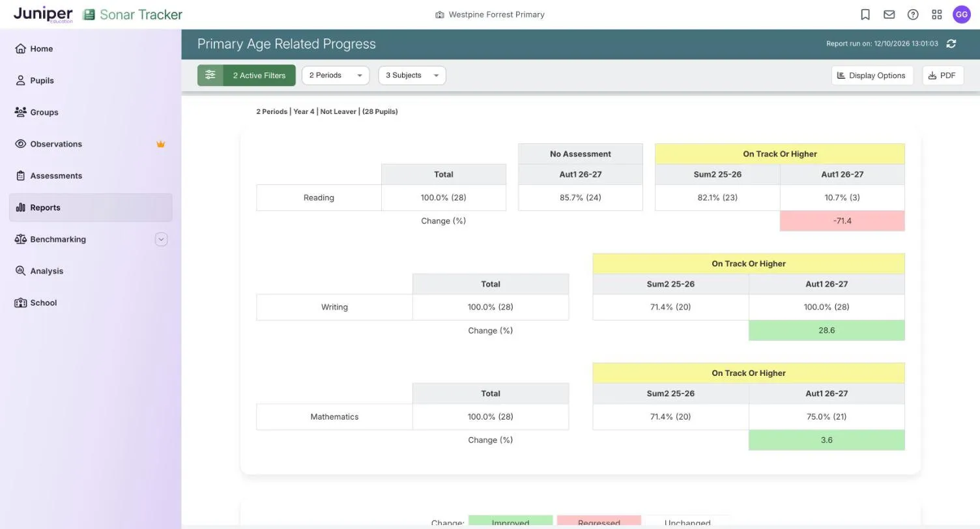The height and width of the screenshot is (529, 980).
Task: Click the Juniper Education logo
Action: tap(43, 14)
